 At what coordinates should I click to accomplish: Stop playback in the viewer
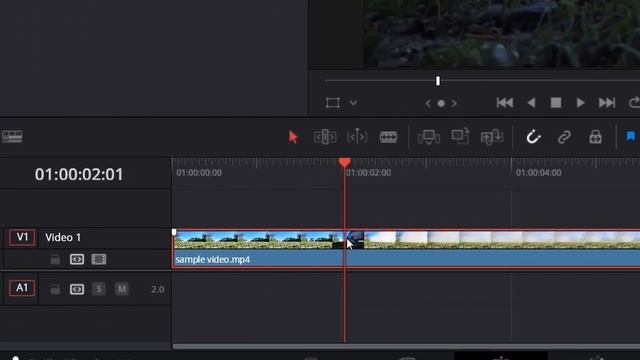pyautogui.click(x=556, y=103)
